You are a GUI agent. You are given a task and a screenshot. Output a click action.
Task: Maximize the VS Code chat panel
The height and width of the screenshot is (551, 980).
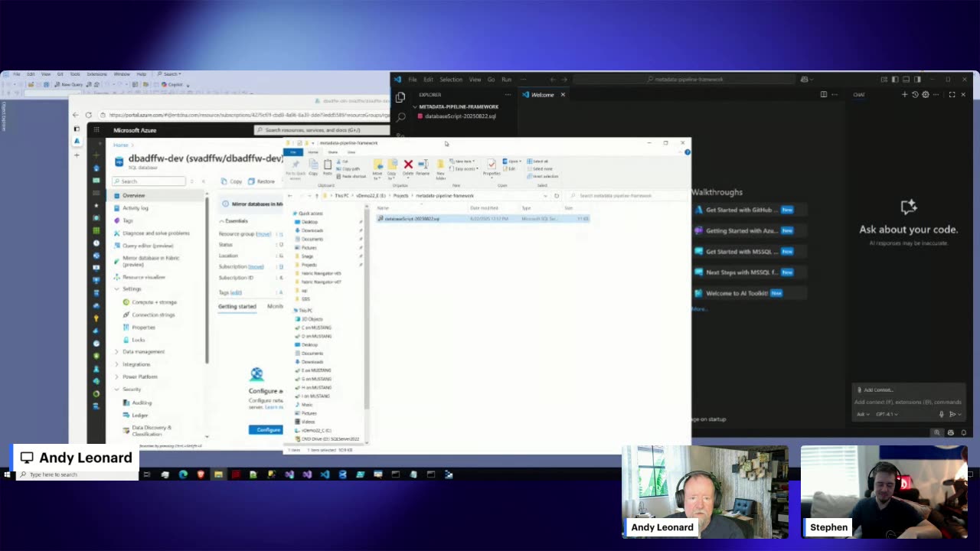[952, 95]
